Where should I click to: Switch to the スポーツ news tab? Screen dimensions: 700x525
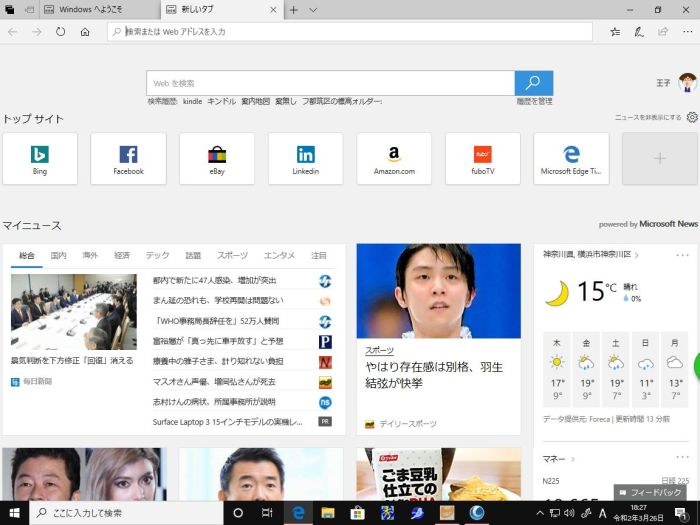pyautogui.click(x=232, y=255)
